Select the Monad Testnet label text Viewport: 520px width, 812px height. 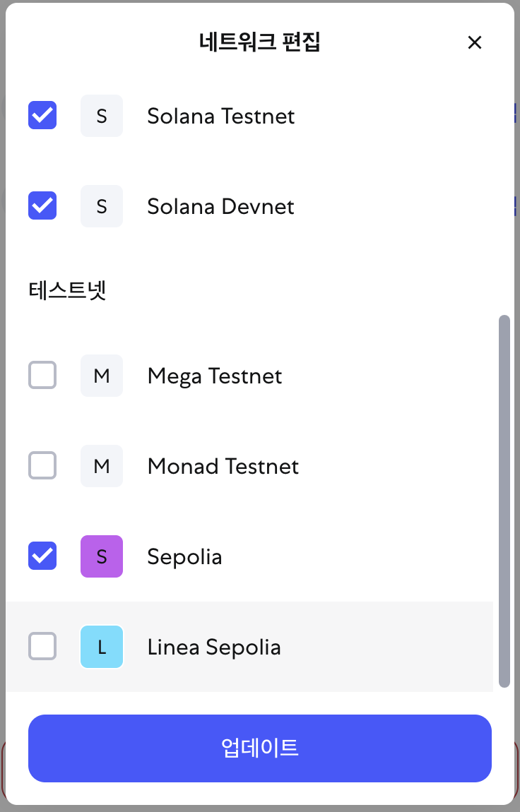click(x=223, y=466)
